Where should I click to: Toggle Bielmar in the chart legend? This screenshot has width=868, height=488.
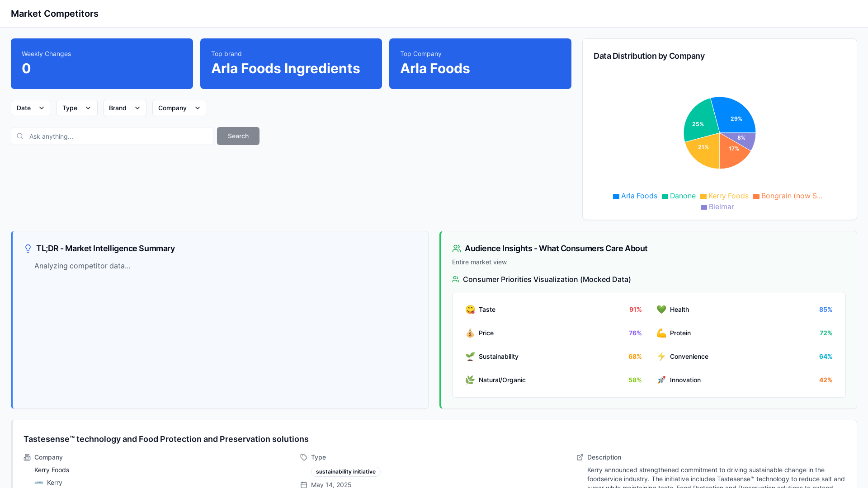point(717,207)
